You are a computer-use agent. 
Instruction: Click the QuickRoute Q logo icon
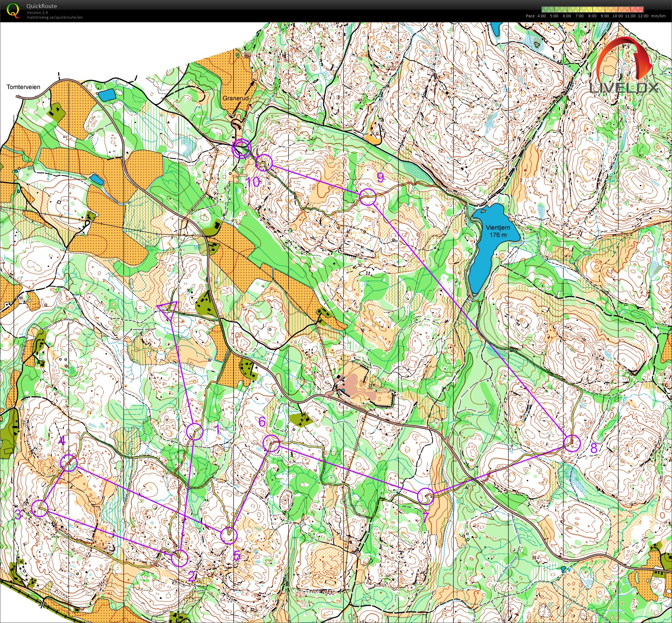[x=13, y=10]
